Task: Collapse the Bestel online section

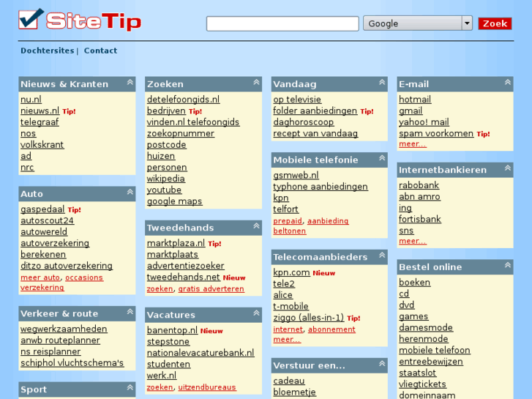Action: click(x=508, y=265)
